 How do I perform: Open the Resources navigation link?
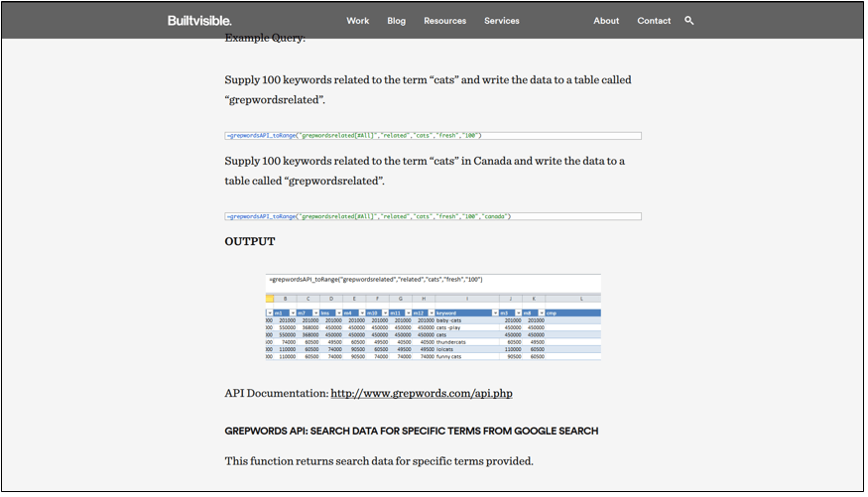point(445,21)
